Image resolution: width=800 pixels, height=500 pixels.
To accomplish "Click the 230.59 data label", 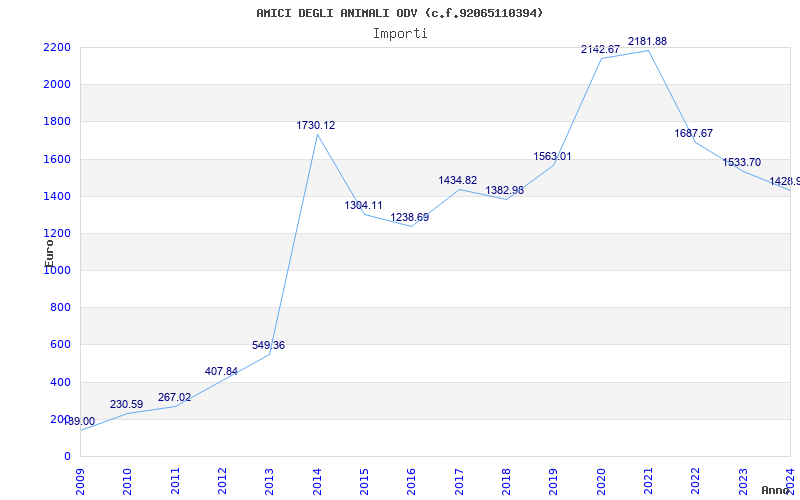I will (x=127, y=405).
